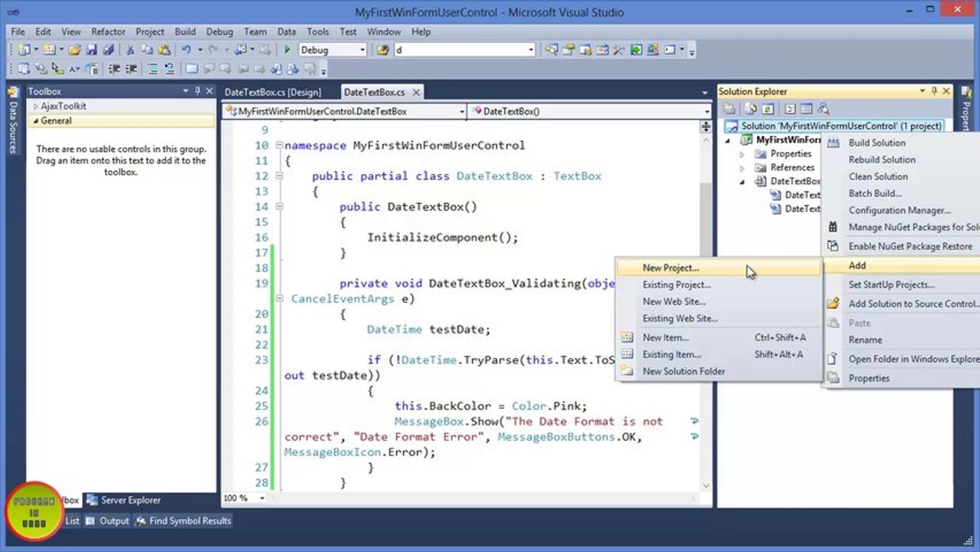Click the Batch Build... menu entry
This screenshot has height=552, width=980.
pyautogui.click(x=875, y=193)
